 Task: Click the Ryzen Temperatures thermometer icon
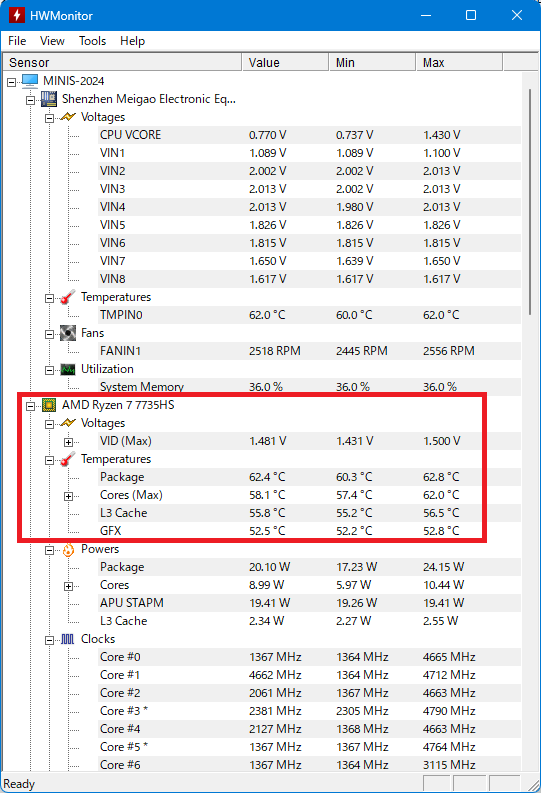click(x=68, y=459)
